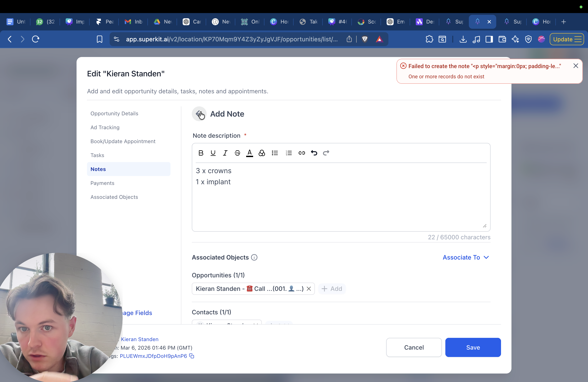Apply italic formatting to note text
Screen dimensions: 588x382
point(225,153)
